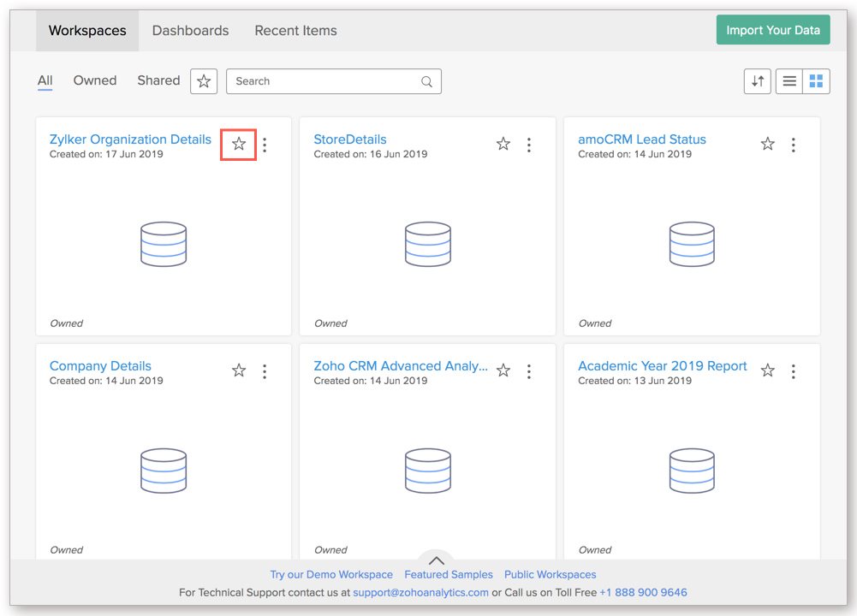Open more options menu for Zylker Organization Details

(x=265, y=145)
